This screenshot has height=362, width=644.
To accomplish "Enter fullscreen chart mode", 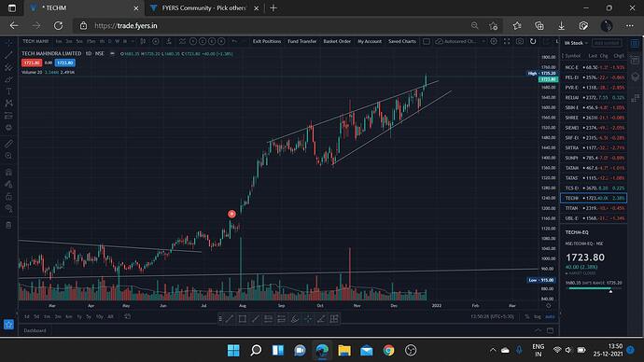I will coord(507,41).
